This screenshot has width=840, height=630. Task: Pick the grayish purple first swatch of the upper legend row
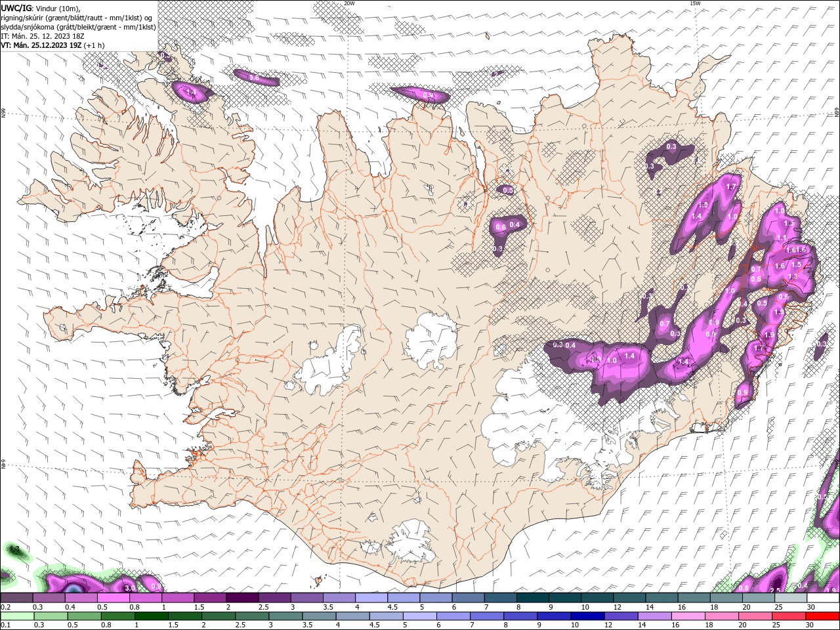(x=16, y=598)
